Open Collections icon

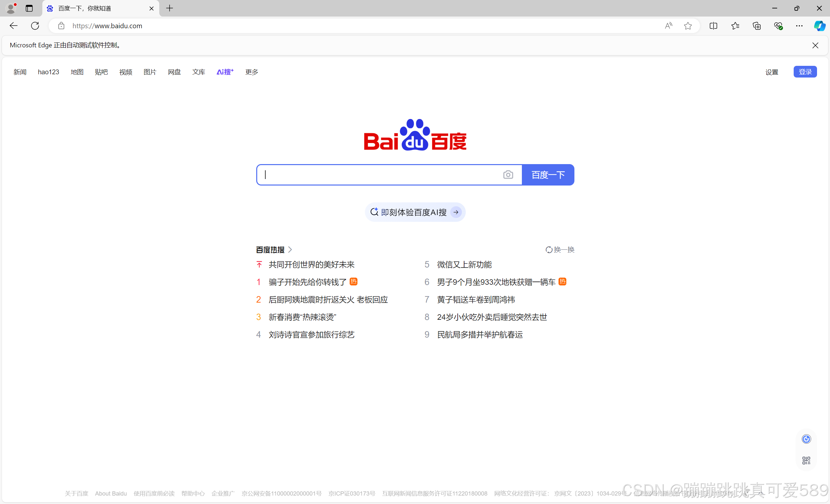757,26
